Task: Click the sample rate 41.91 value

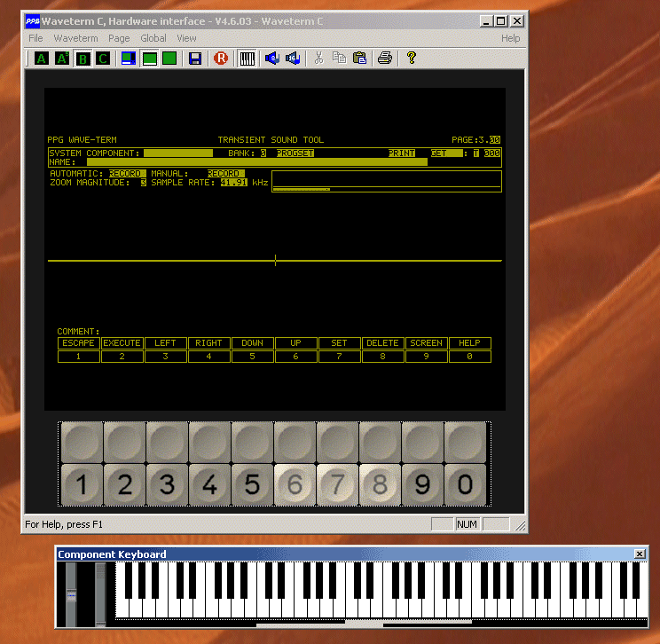Action: click(x=233, y=183)
